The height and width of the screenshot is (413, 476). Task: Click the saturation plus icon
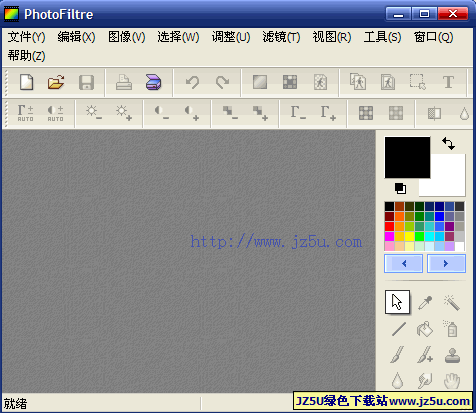point(260,113)
